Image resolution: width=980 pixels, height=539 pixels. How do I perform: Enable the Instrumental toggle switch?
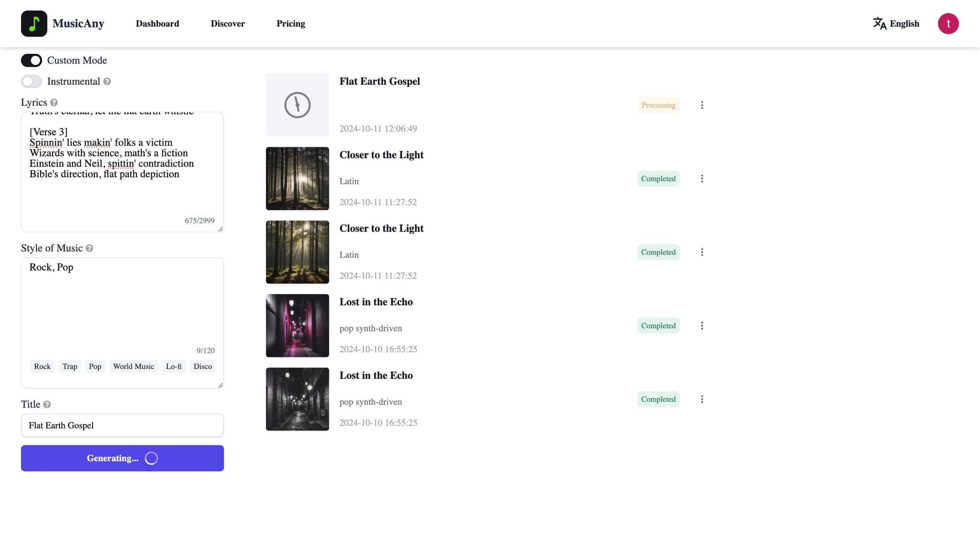[x=31, y=81]
